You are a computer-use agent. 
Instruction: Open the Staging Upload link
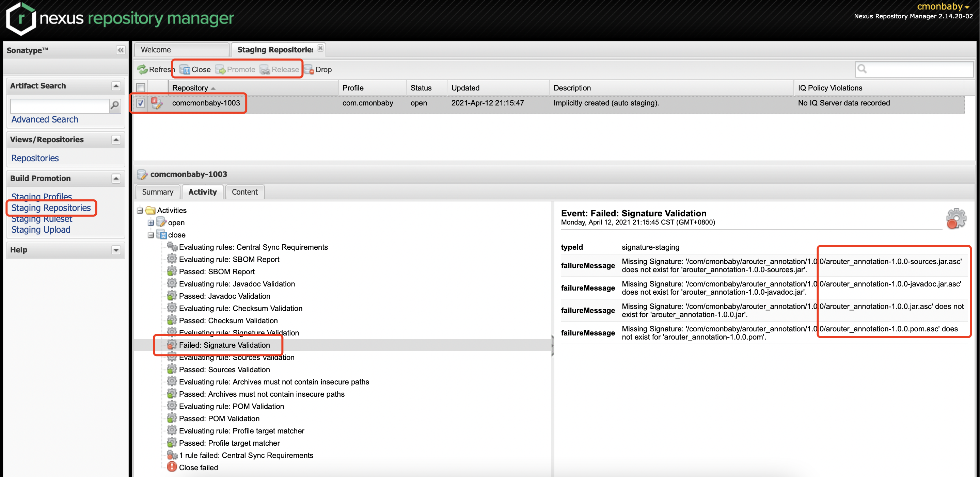click(x=41, y=230)
